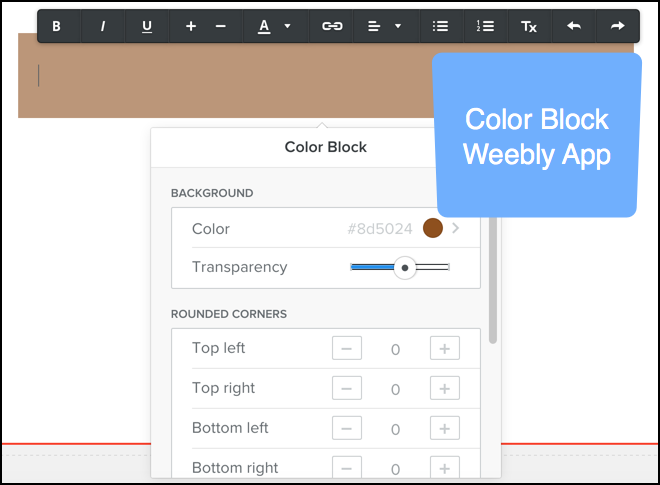Viewport: 660px width, 485px height.
Task: Click the text alignment icon
Action: (x=374, y=26)
